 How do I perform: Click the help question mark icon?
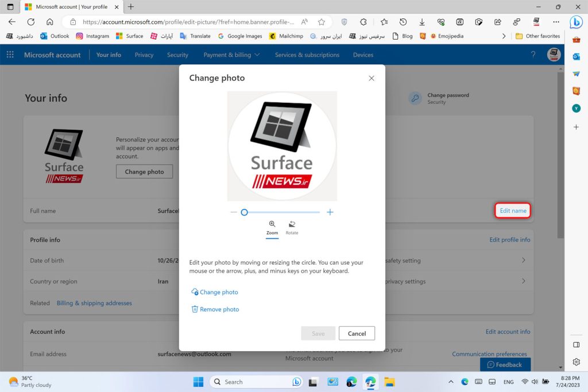[x=533, y=55]
